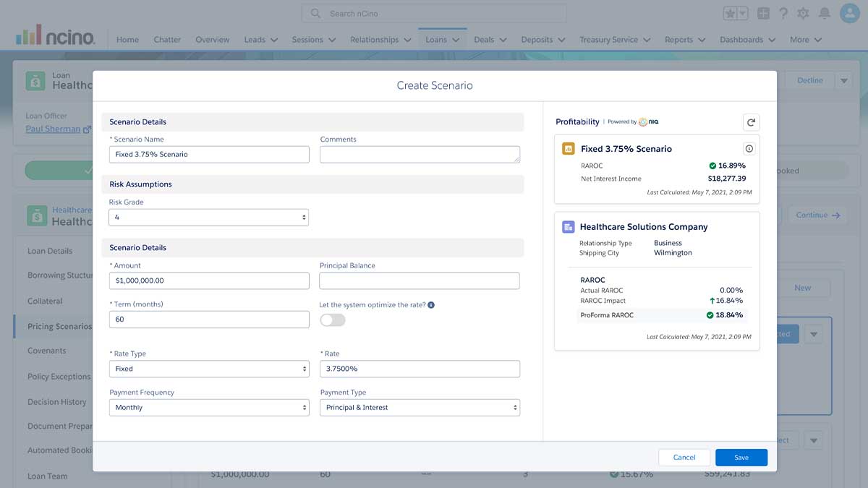This screenshot has height=488, width=868.
Task: Open the Home tab
Action: (127, 40)
